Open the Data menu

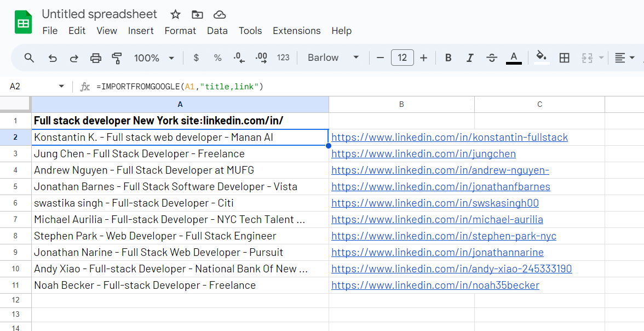click(217, 31)
